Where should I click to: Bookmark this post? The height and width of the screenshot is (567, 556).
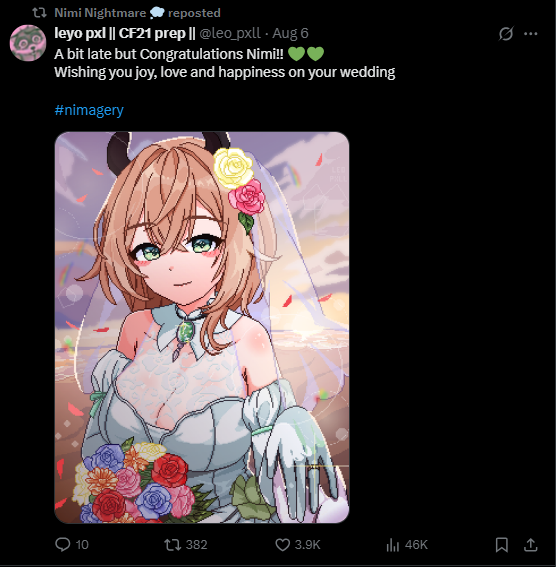[502, 545]
